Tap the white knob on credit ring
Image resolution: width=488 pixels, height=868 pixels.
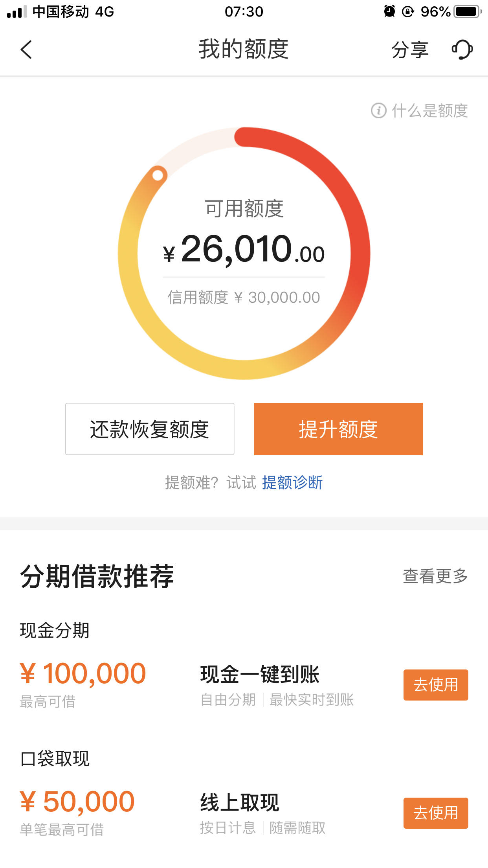(x=158, y=175)
